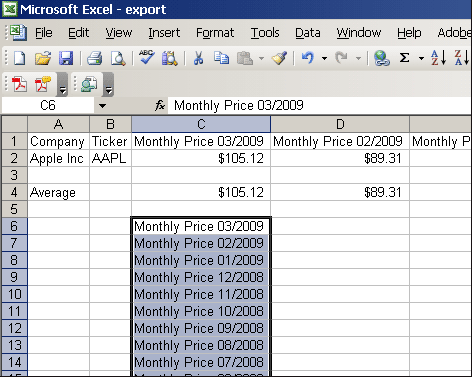Click the Print icon
This screenshot has height=377, width=472.
[x=94, y=58]
